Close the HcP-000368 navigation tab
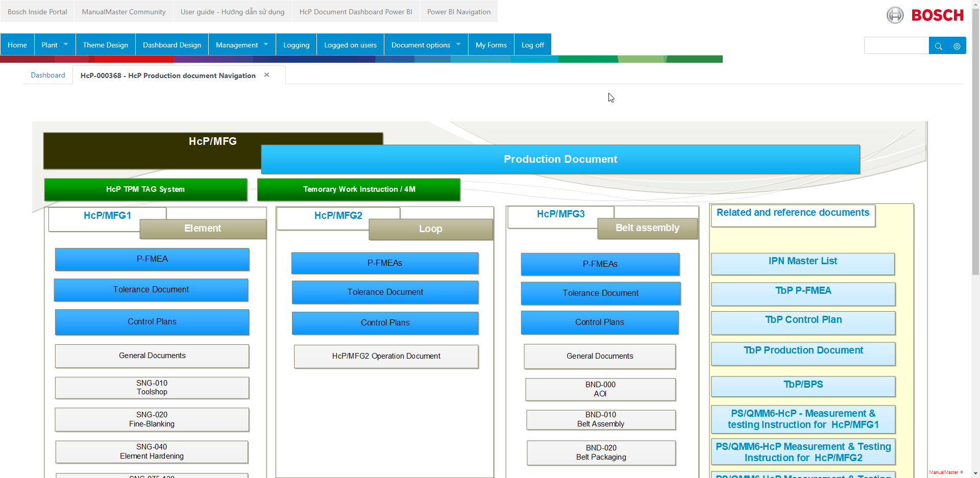The height and width of the screenshot is (478, 980). coord(266,75)
